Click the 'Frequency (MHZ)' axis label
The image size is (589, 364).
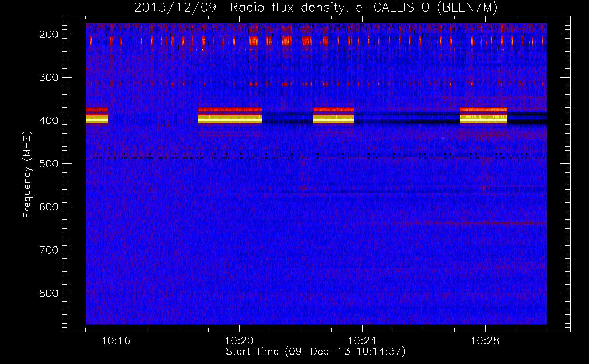27,174
